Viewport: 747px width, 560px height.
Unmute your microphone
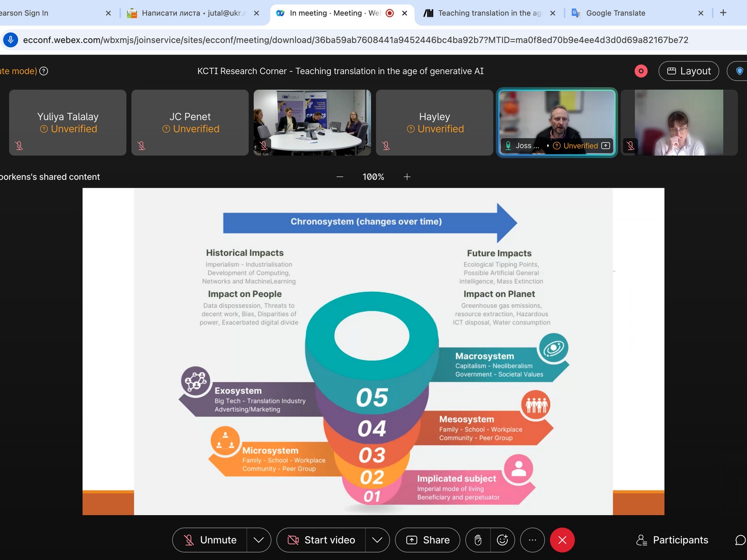point(210,540)
